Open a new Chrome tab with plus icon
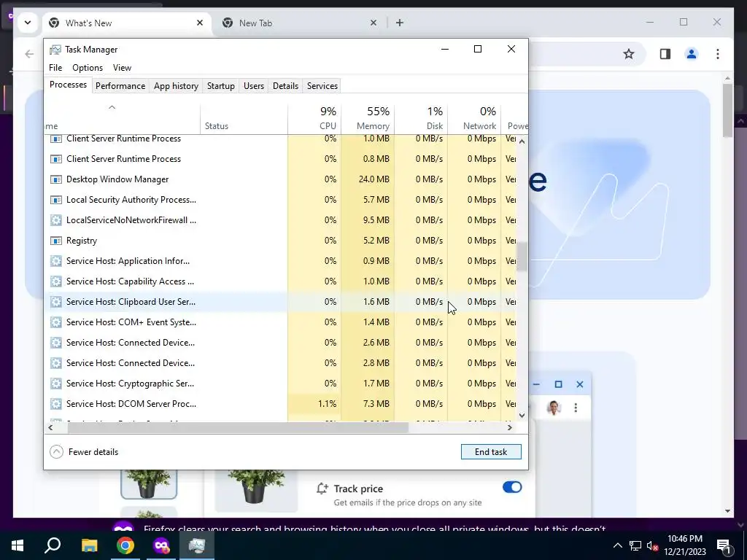The image size is (747, 560). coord(400,23)
